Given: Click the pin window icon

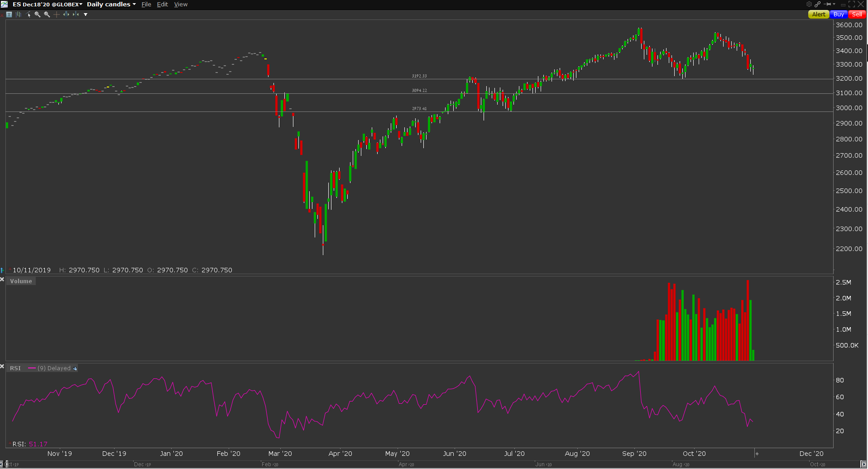Looking at the screenshot, I should [827, 4].
